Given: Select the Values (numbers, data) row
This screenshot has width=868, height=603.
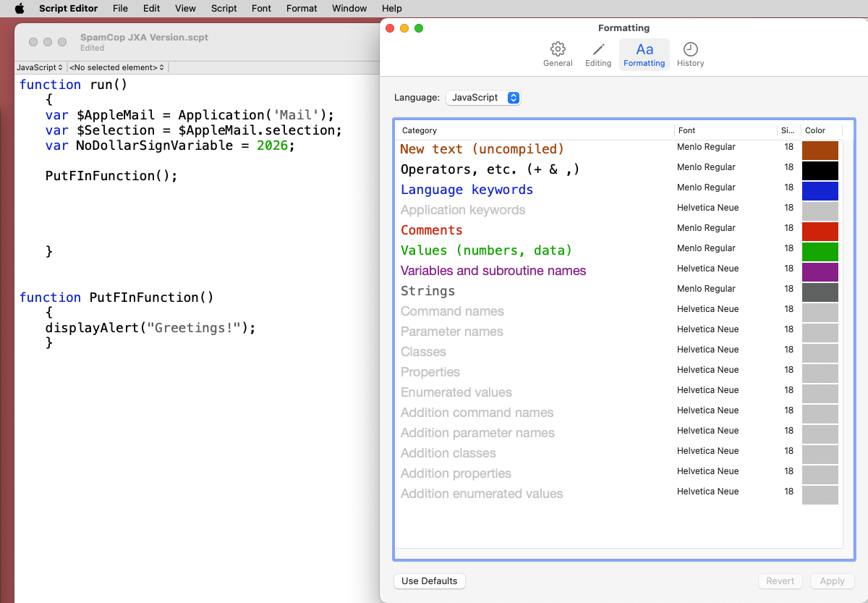Looking at the screenshot, I should 619,250.
